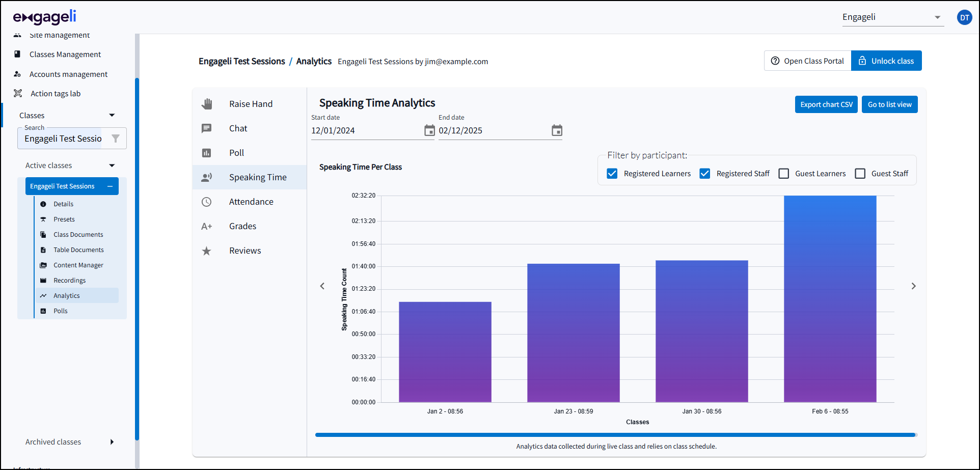Image resolution: width=980 pixels, height=470 pixels.
Task: Check Guest Learners filter
Action: pos(784,174)
